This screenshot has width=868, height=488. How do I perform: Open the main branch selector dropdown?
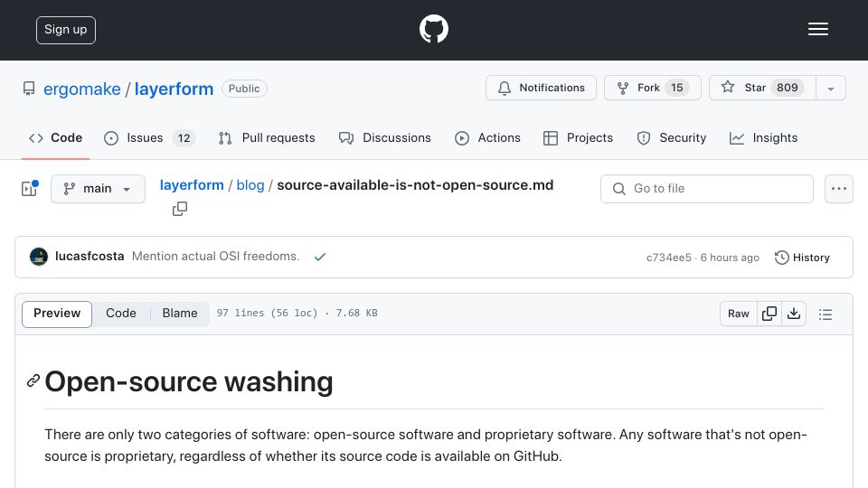(98, 189)
